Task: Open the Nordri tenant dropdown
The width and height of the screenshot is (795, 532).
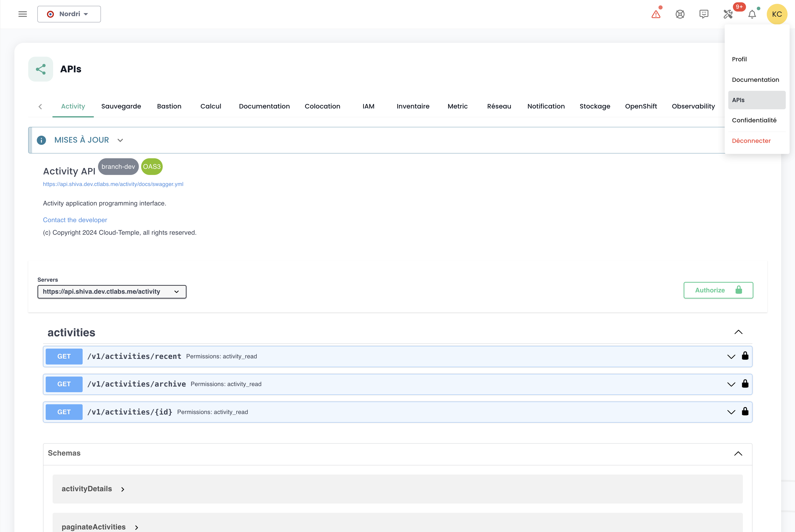Action: tap(69, 14)
